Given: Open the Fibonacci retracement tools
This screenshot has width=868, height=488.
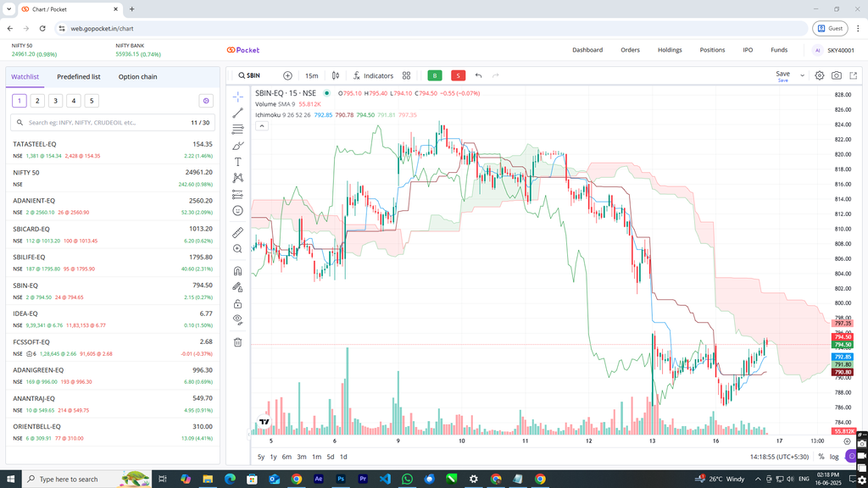Looking at the screenshot, I should click(x=237, y=130).
